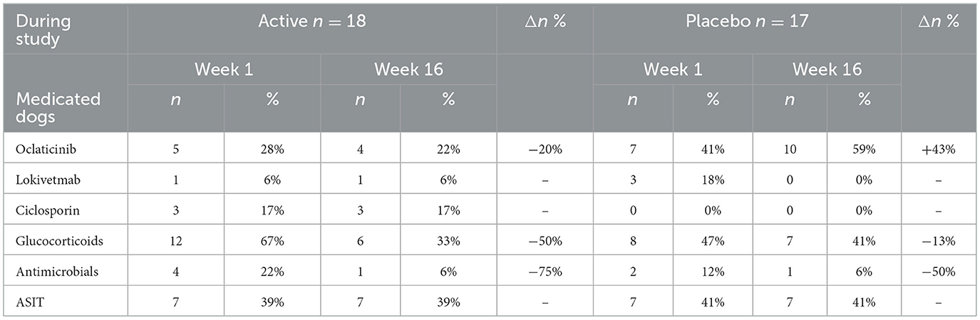The height and width of the screenshot is (320, 980).
Task: Click the 'Active n = 18' column header
Action: coord(312,21)
